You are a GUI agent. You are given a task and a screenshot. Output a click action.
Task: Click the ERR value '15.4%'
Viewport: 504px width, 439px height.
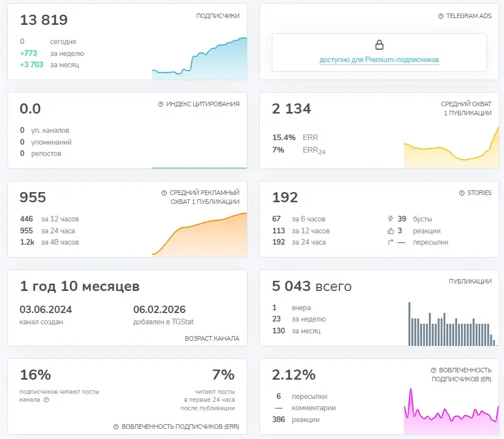tap(284, 137)
